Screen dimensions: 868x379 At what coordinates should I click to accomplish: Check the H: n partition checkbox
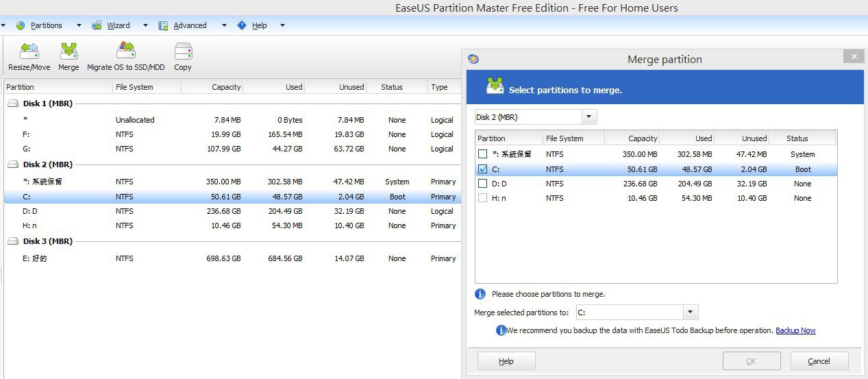click(482, 198)
